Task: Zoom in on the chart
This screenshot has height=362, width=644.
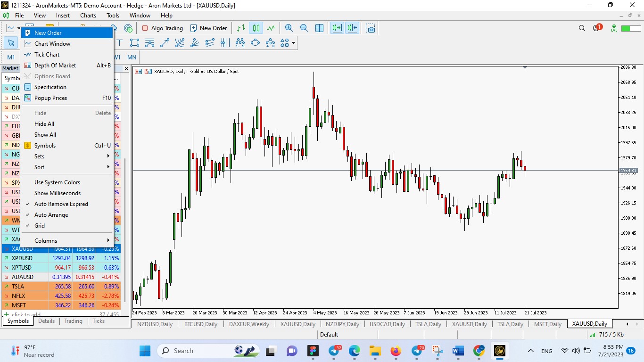Action: click(289, 28)
